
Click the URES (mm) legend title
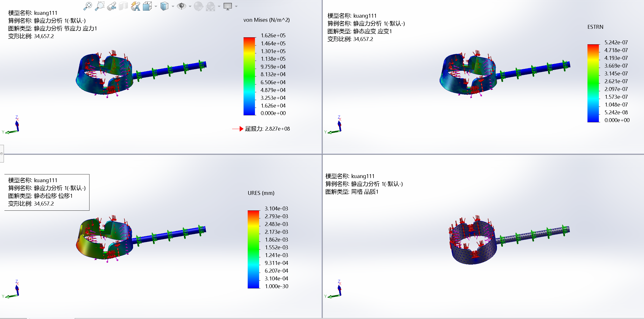click(261, 193)
